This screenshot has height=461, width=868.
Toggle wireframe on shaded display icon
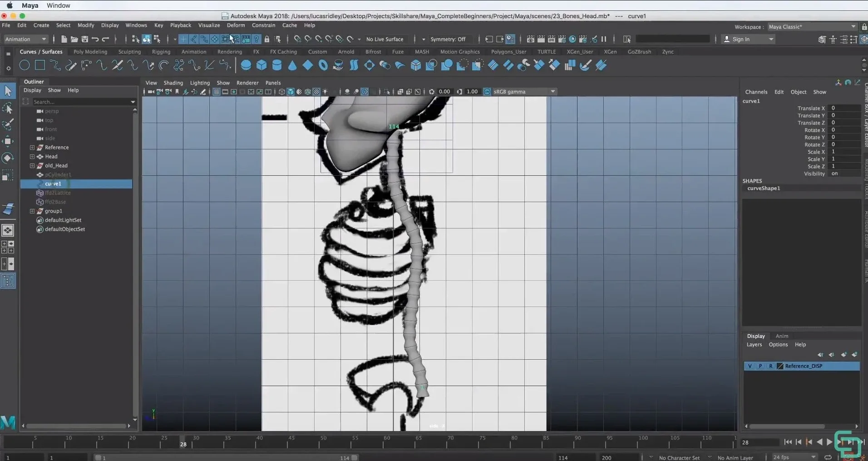point(307,91)
